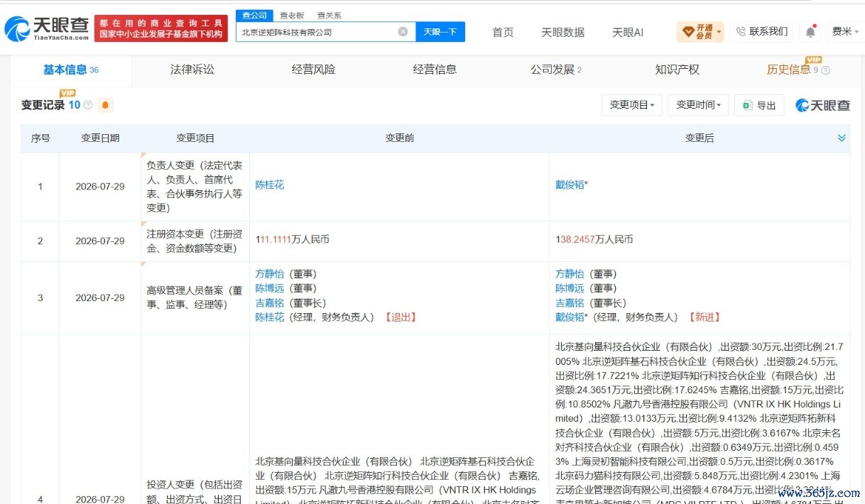Screen dimensions: 865x504
Task: Select the 注册资本变更 item cell
Action: click(195, 241)
